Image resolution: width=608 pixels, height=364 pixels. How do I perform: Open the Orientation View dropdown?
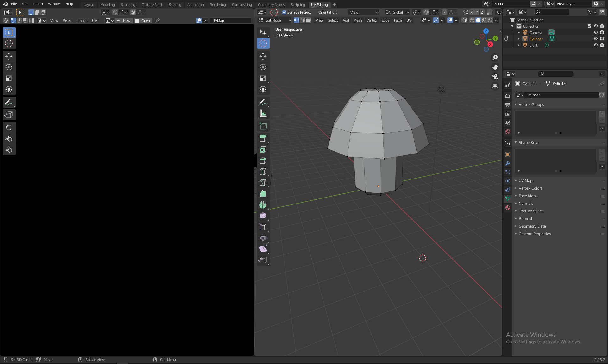point(364,12)
